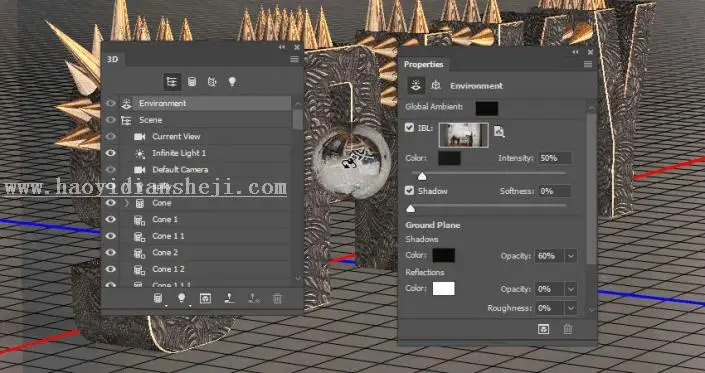Open Reflections Roughness dropdown

pyautogui.click(x=571, y=308)
